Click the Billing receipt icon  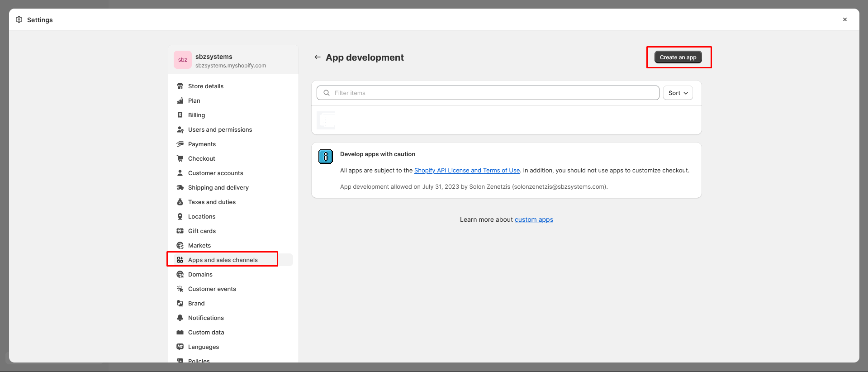click(x=180, y=115)
